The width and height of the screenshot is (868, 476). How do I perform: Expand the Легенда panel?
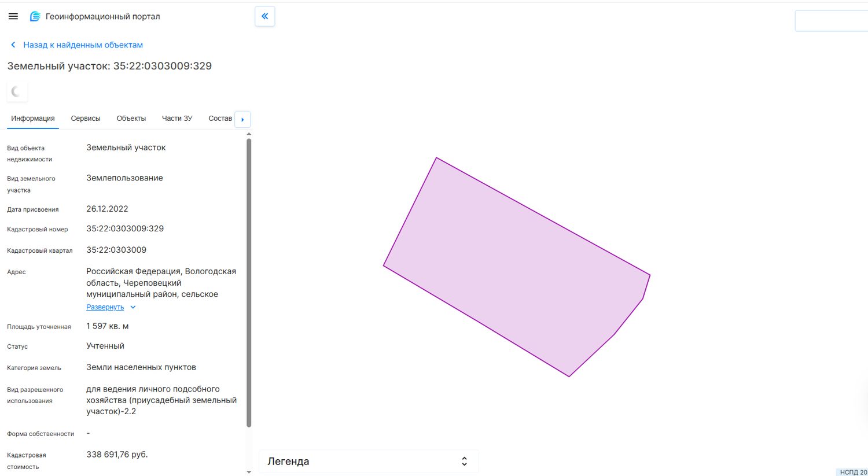369,461
